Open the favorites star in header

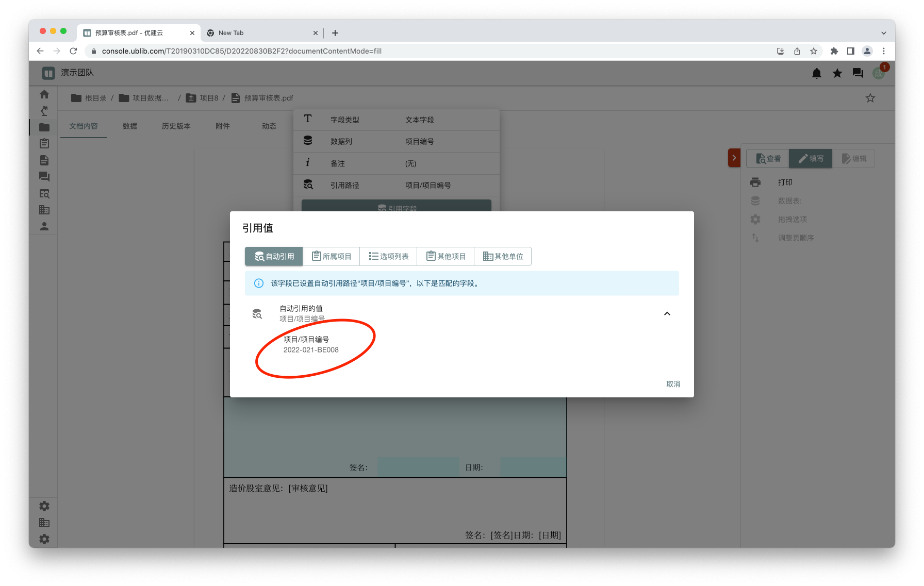(837, 74)
